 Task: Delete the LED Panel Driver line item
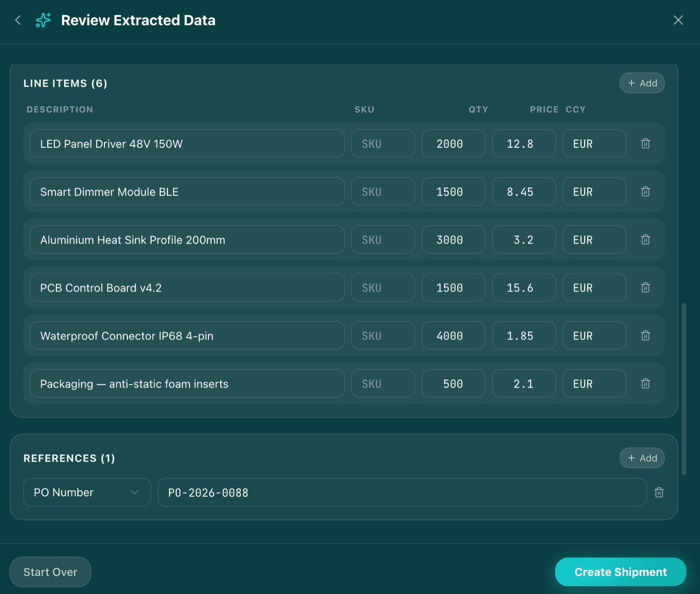coord(645,144)
